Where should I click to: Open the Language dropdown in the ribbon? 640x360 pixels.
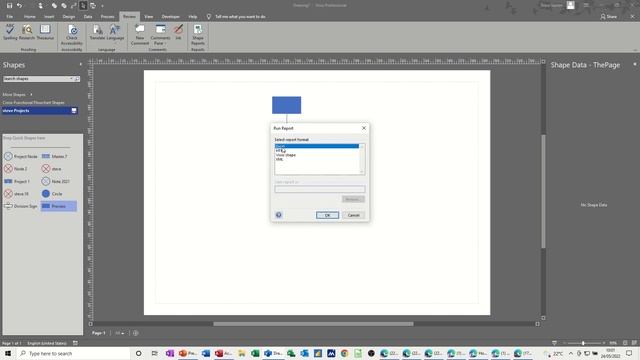(x=115, y=32)
